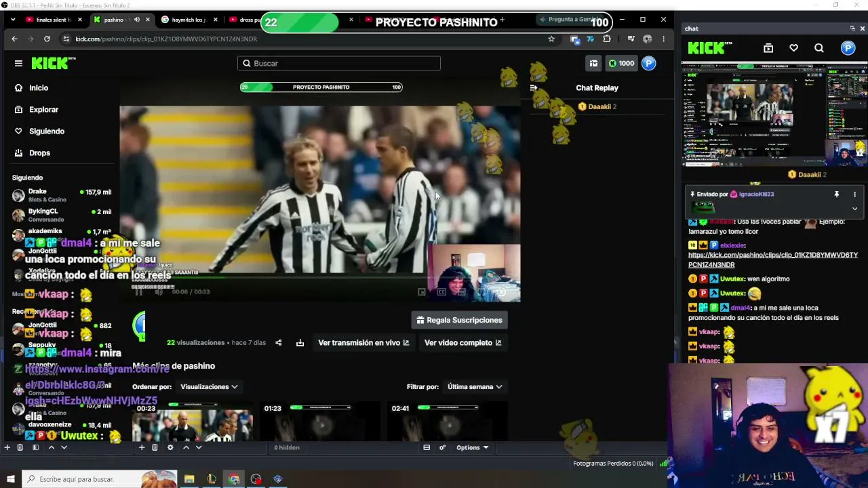Open the Siguiendo sidebar item
The width and height of the screenshot is (868, 488).
(x=39, y=131)
